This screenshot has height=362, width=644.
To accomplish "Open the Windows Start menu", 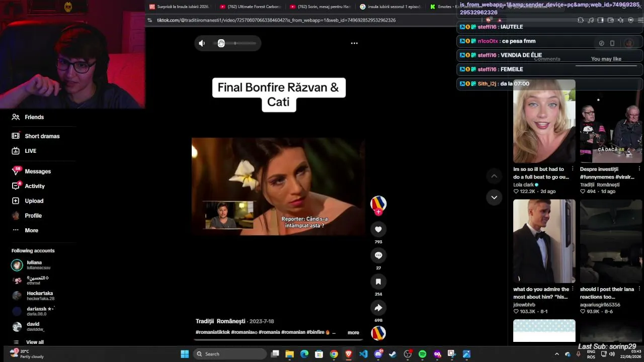I will [185, 354].
